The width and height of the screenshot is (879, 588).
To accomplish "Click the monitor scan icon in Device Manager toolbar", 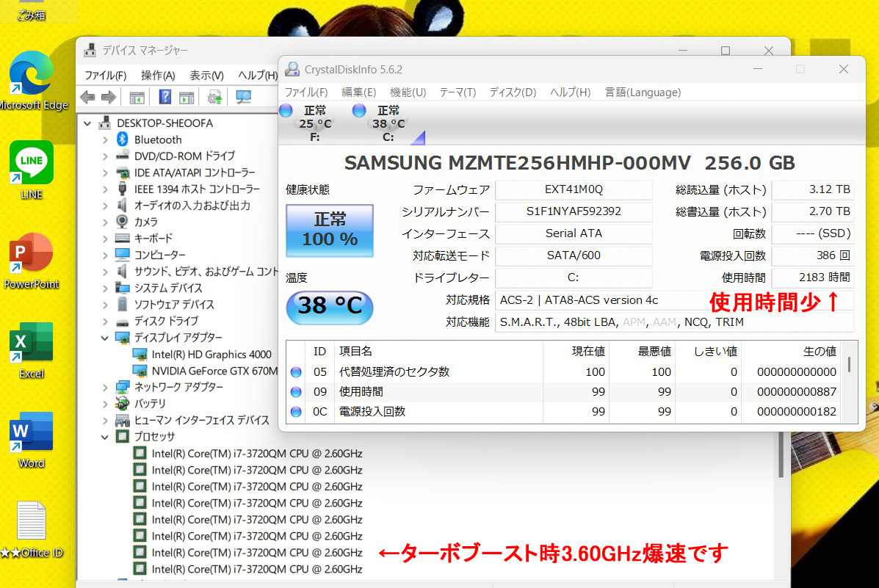I will (244, 97).
